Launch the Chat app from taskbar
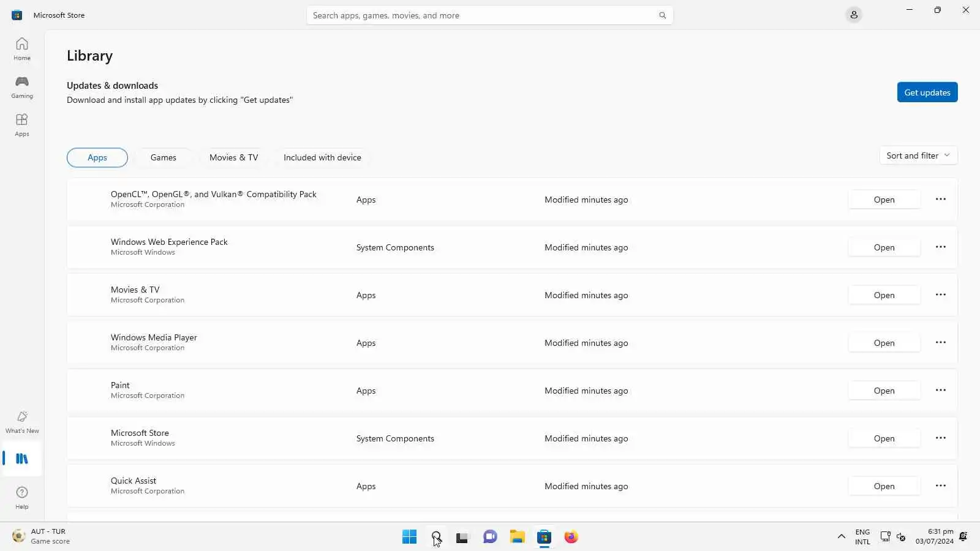The height and width of the screenshot is (551, 980). click(490, 537)
